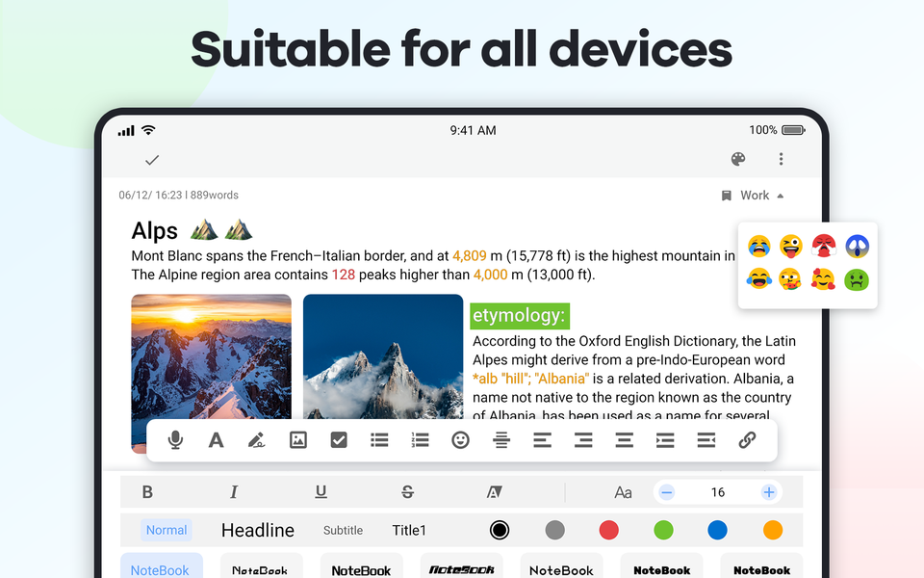The image size is (924, 578).
Task: Toggle bold formatting
Action: pyautogui.click(x=147, y=492)
